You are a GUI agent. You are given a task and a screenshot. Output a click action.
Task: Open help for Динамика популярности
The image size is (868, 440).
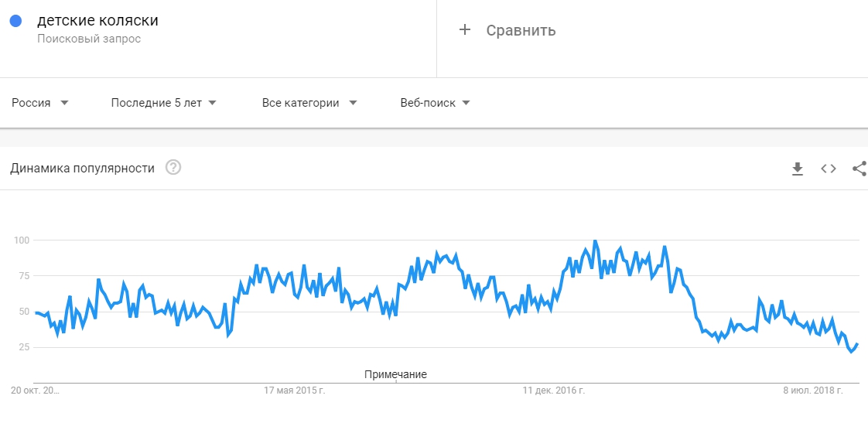click(x=173, y=168)
